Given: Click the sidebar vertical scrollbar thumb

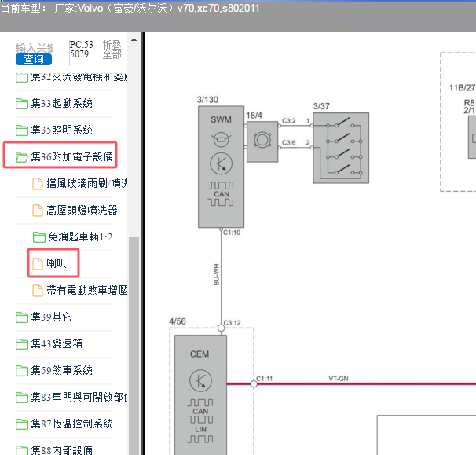Looking at the screenshot, I should (x=134, y=346).
